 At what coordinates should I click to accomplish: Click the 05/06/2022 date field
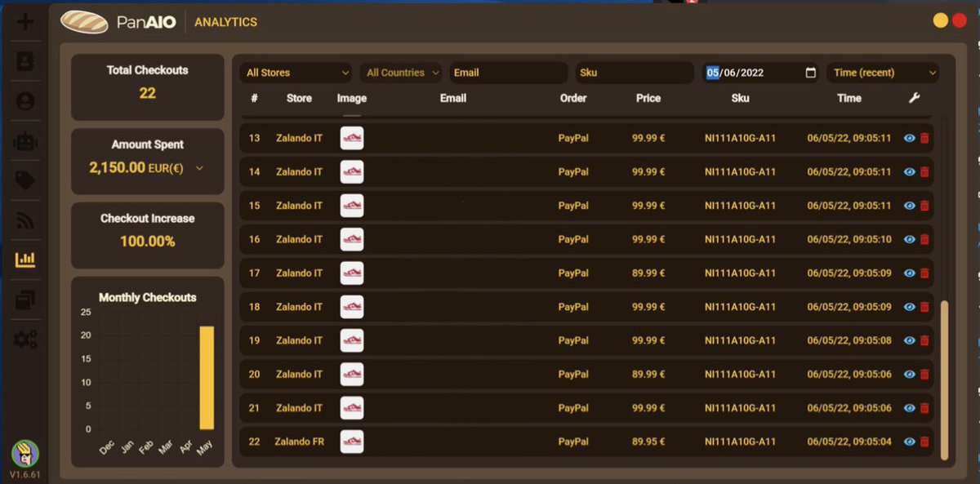click(x=761, y=73)
